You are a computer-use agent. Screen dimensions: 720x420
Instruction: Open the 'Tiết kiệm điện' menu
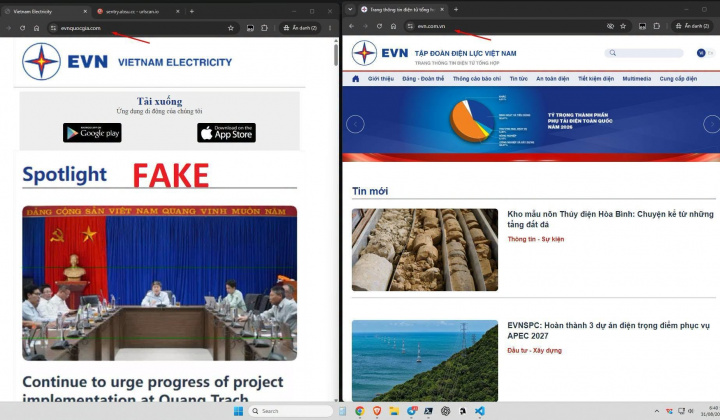pos(596,78)
